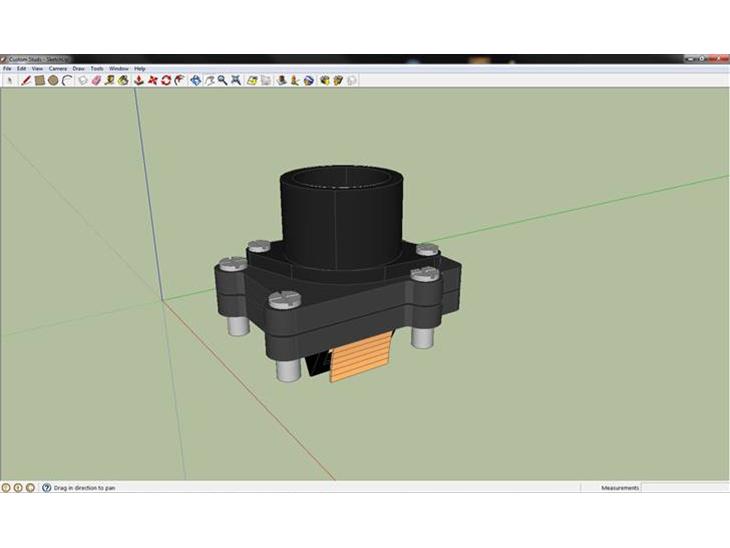
Task: Open the Help menu
Action: coord(140,69)
